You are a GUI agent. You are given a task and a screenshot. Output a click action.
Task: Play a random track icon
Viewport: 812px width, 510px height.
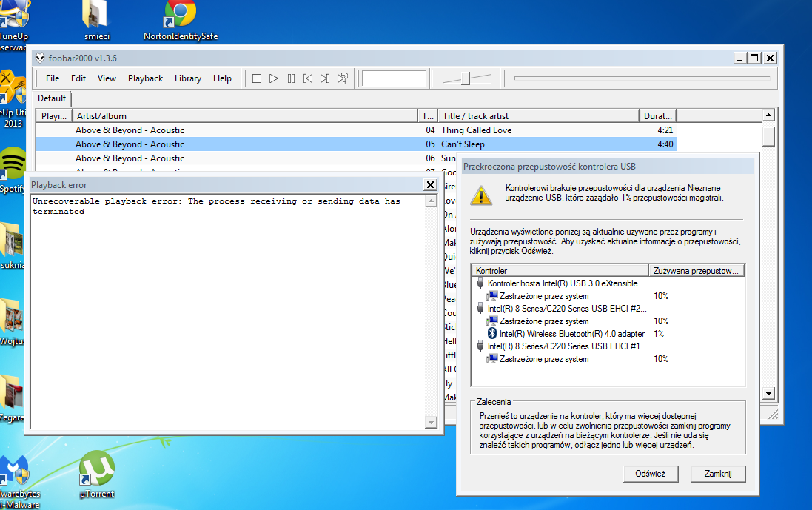point(342,78)
